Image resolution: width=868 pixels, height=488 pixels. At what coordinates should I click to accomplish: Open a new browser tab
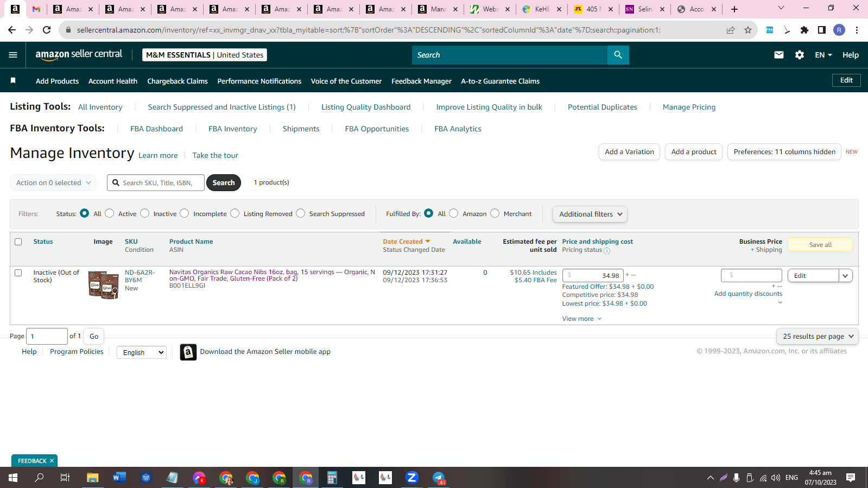click(734, 9)
